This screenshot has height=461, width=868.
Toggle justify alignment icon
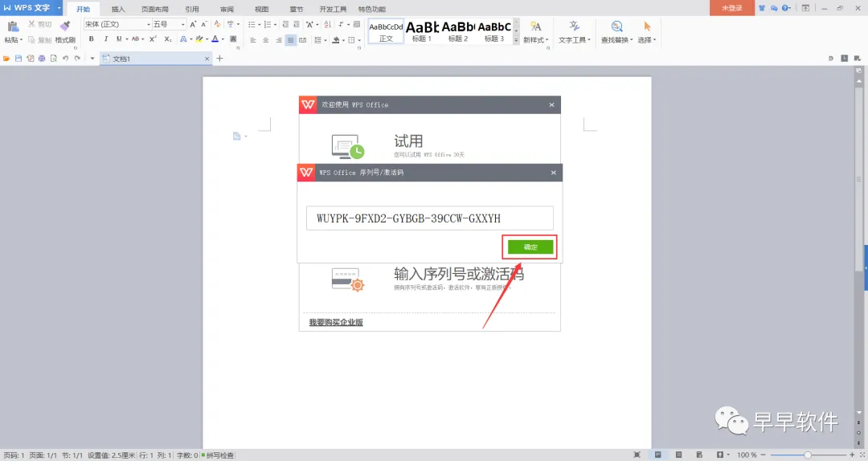click(290, 40)
